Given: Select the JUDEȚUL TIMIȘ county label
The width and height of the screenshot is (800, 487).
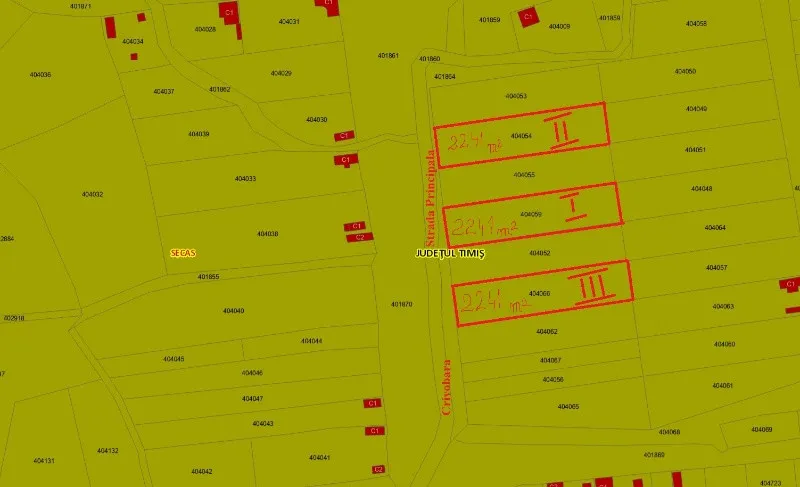Looking at the screenshot, I should point(450,253).
